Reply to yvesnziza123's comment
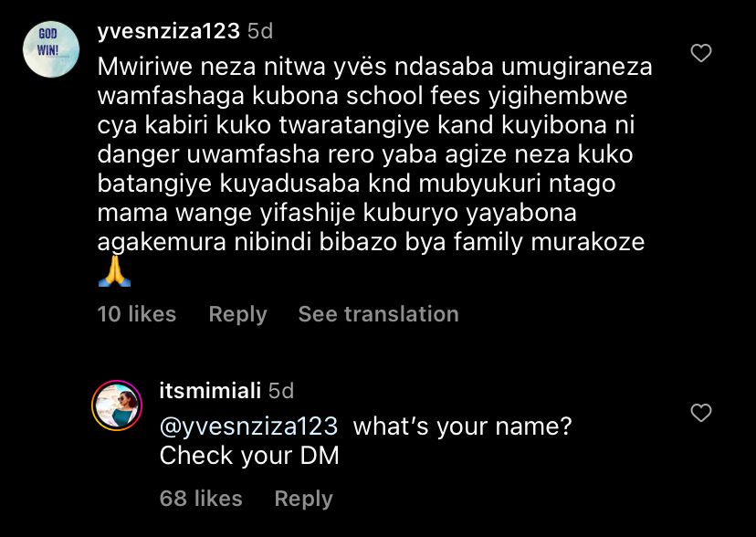756x537 pixels. click(x=237, y=314)
